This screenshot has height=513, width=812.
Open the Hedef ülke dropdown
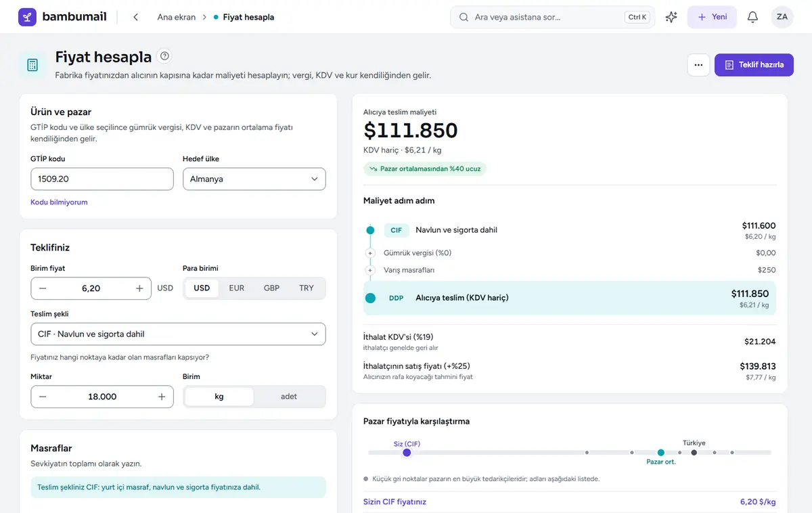click(x=254, y=179)
